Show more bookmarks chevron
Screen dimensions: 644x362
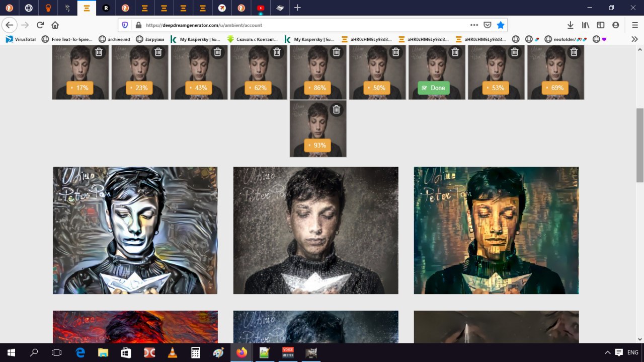(x=635, y=39)
